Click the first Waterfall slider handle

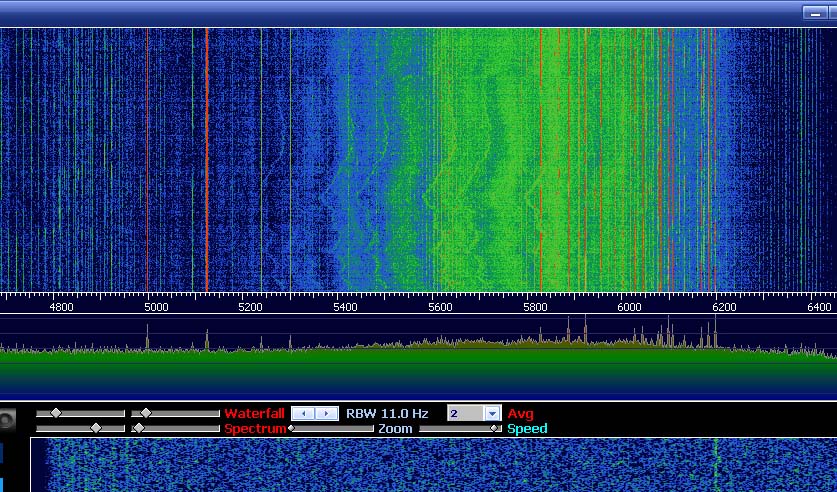click(x=56, y=413)
